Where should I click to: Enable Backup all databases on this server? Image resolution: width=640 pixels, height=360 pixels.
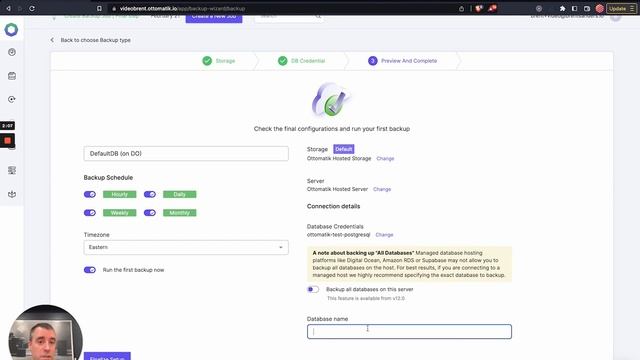313,289
